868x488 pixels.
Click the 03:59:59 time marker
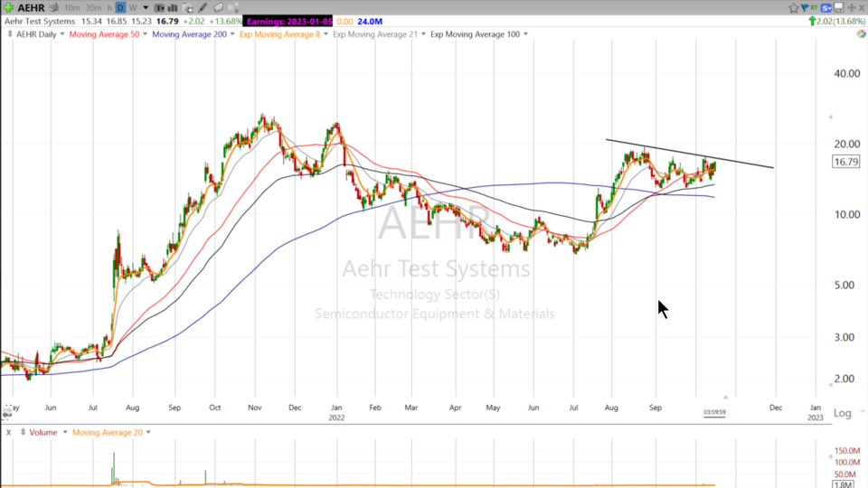point(714,412)
